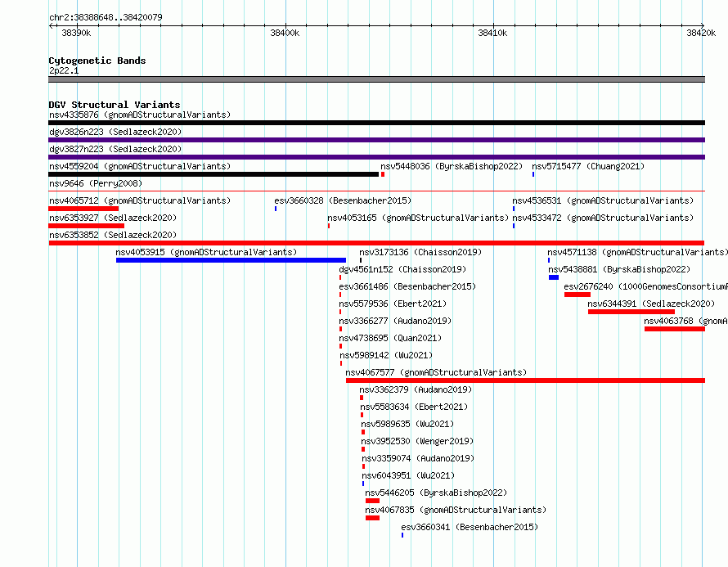
Task: Select nsv4067835 gnomAD variant label
Action: [x=456, y=510]
